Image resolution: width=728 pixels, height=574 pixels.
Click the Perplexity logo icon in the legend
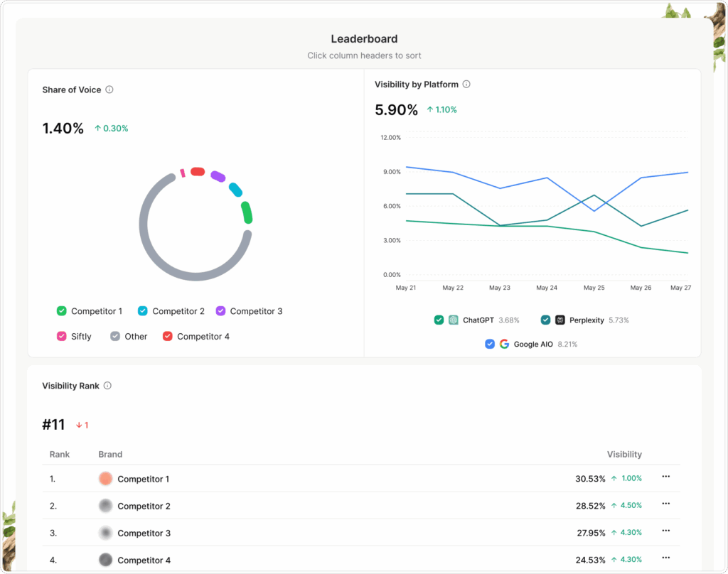click(560, 320)
